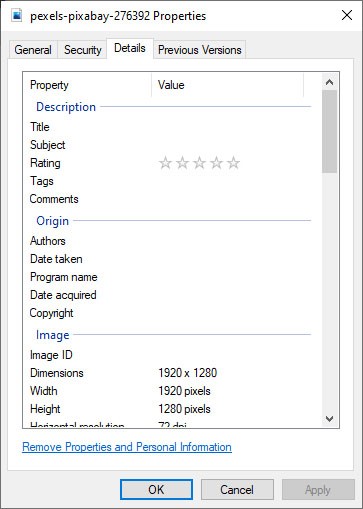Screen dimensions: 363x509
Task: Click the OK button
Action: click(x=156, y=490)
